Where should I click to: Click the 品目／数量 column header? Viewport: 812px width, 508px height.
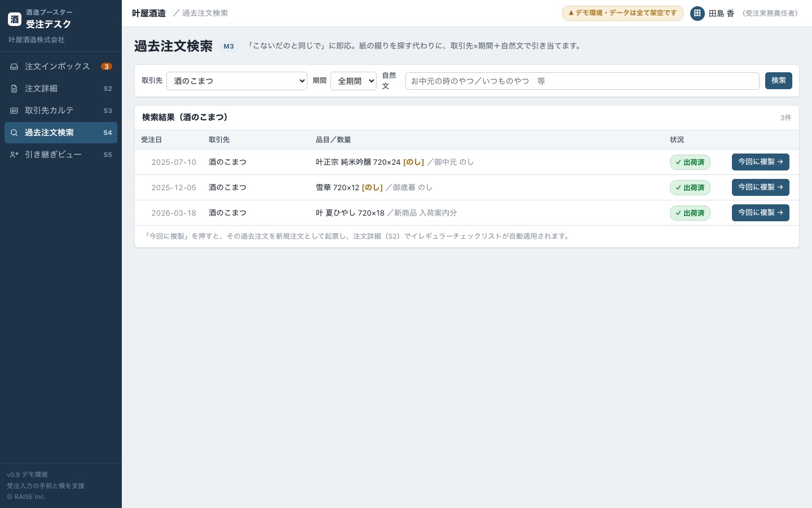coord(333,140)
